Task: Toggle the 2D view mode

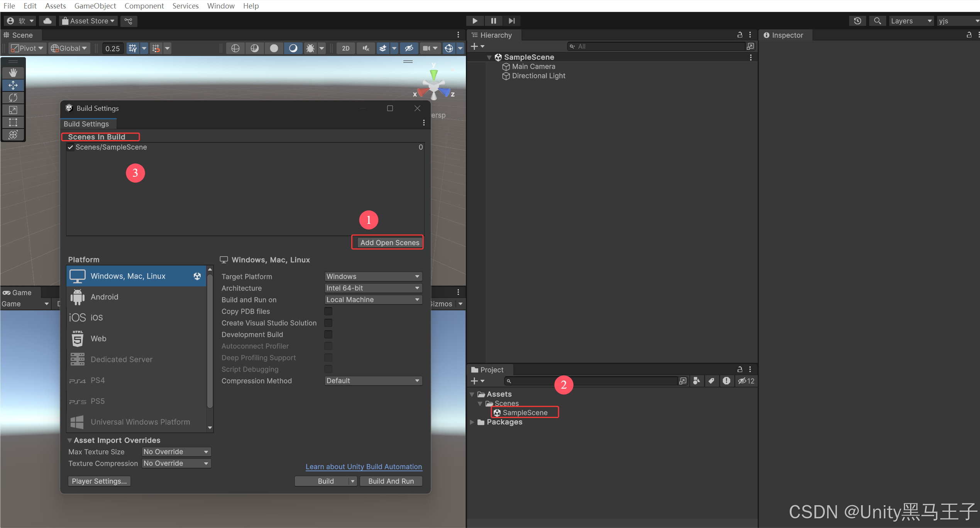Action: 345,48
